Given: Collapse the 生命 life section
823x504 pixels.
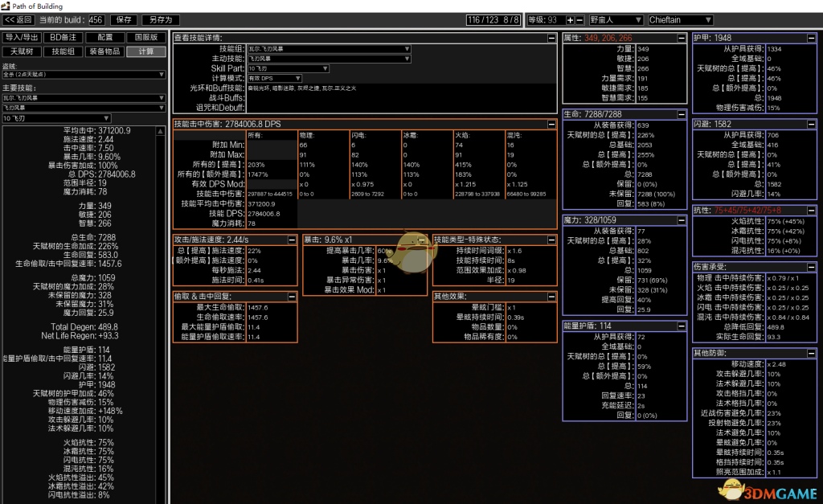Looking at the screenshot, I should tap(682, 114).
